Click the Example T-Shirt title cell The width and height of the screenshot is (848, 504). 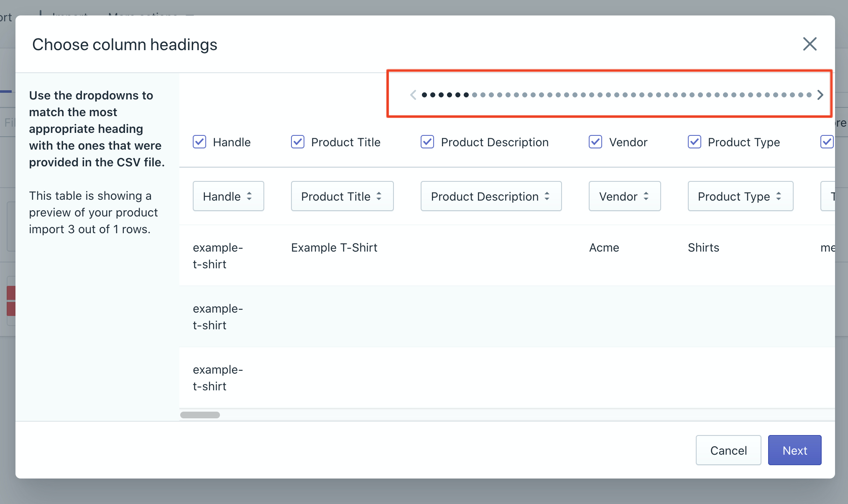(334, 247)
